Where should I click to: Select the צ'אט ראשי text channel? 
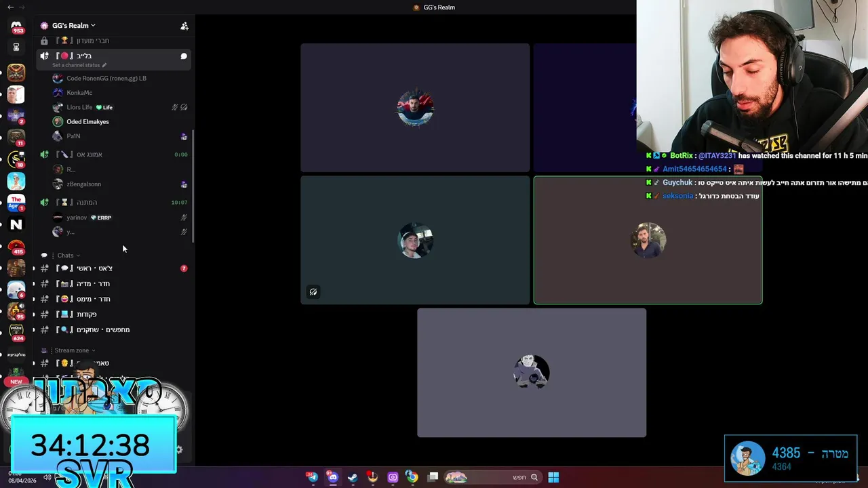(x=114, y=268)
